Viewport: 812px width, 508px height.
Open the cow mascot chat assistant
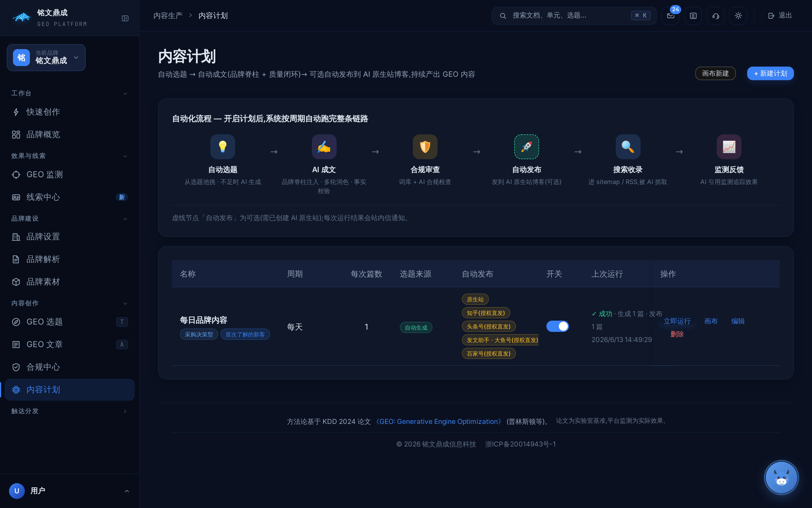tap(781, 477)
